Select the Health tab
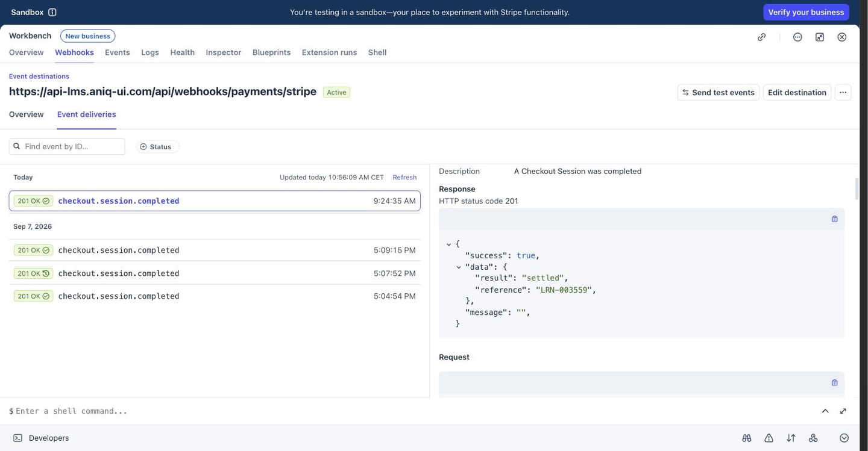 click(x=182, y=52)
